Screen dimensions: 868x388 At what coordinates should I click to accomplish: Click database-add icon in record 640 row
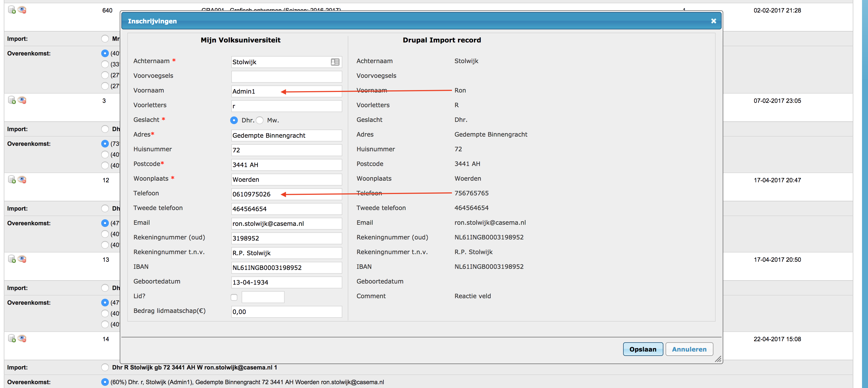12,10
